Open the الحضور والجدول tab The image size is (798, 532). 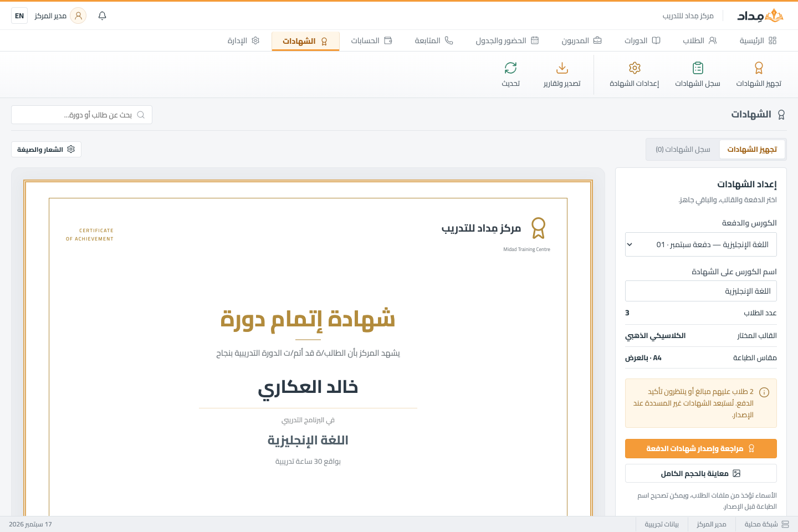(507, 40)
